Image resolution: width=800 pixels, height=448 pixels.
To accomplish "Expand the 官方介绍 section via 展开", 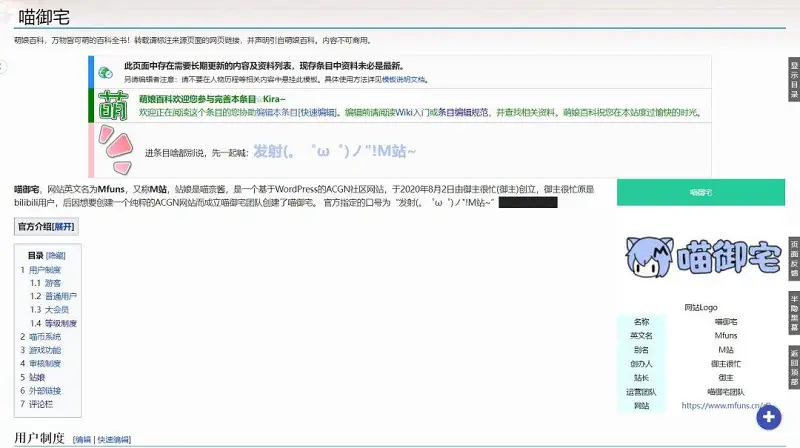I will tap(64, 227).
